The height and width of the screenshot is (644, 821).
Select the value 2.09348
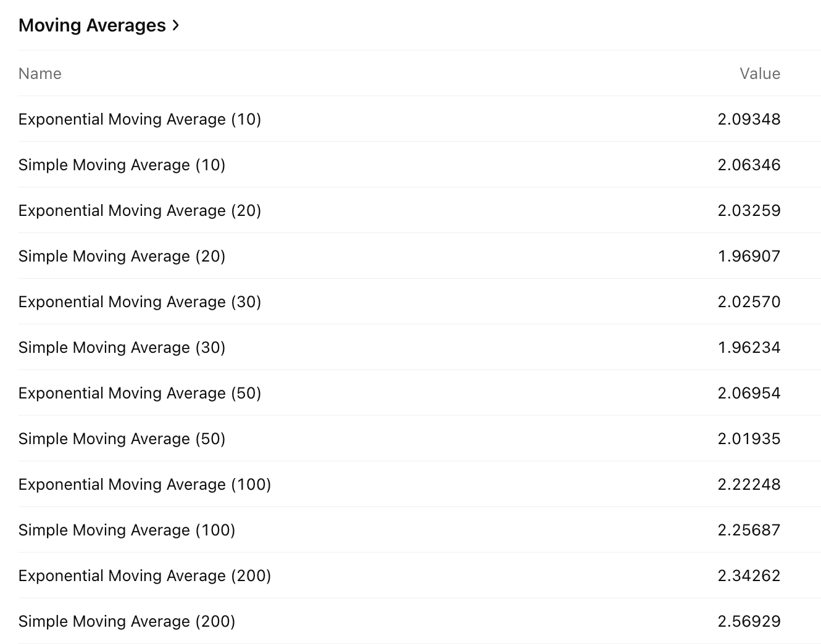pos(749,119)
